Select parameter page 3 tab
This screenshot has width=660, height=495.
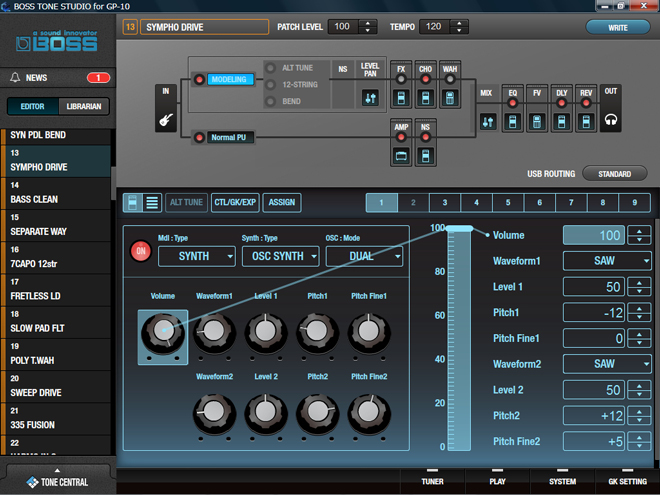click(x=444, y=203)
